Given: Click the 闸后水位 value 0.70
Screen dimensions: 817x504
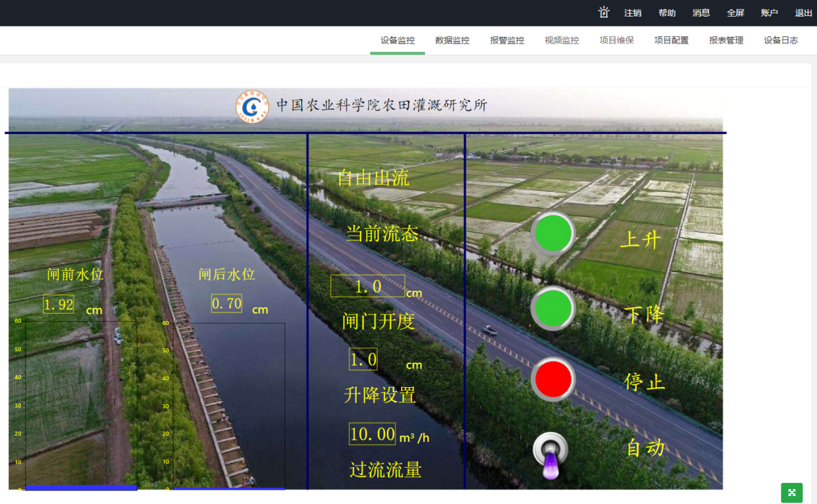Looking at the screenshot, I should click(x=227, y=304).
